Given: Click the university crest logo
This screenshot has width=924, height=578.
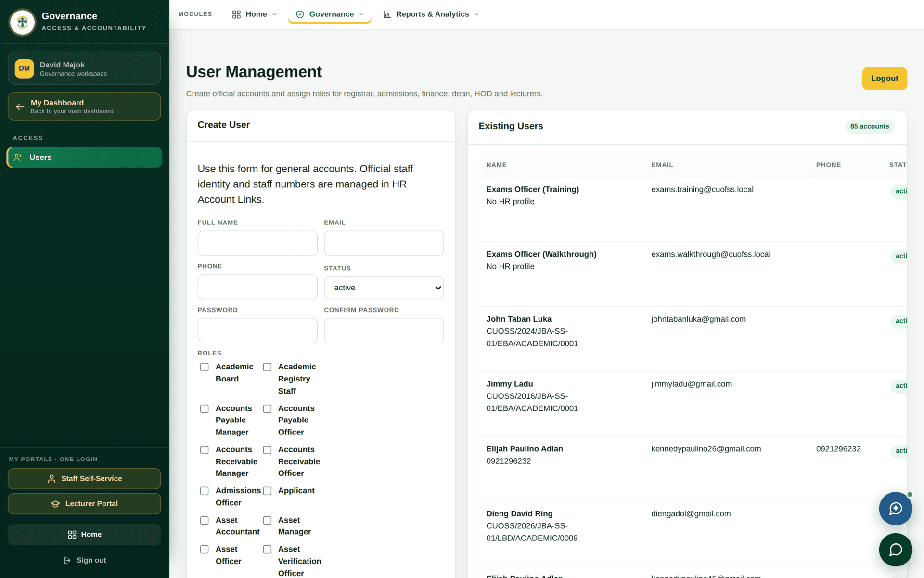Looking at the screenshot, I should 23,22.
